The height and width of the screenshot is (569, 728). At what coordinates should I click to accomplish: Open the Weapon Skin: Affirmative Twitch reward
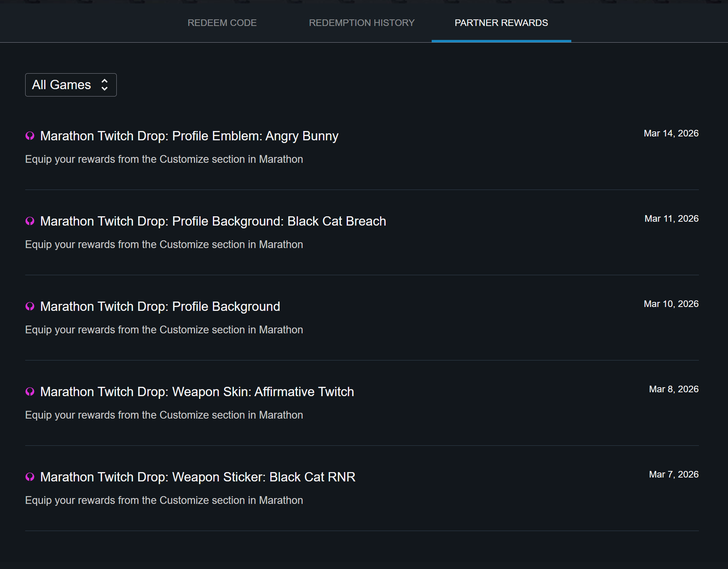click(x=197, y=392)
